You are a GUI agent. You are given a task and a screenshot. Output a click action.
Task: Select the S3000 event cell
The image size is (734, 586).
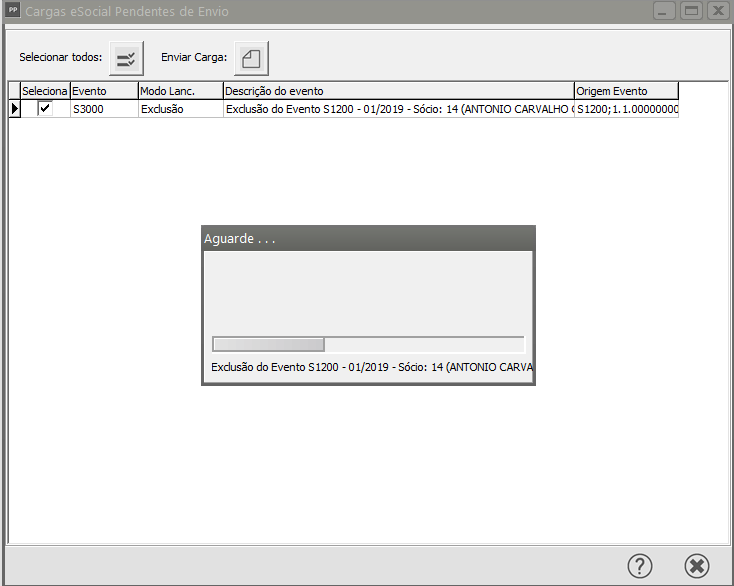coord(103,108)
